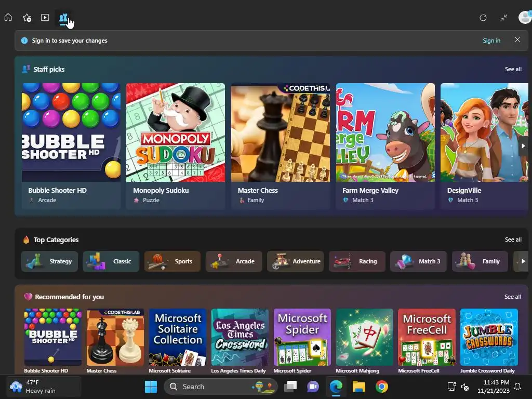532x399 pixels.
Task: Dismiss the sign-in notification banner
Action: 517,39
